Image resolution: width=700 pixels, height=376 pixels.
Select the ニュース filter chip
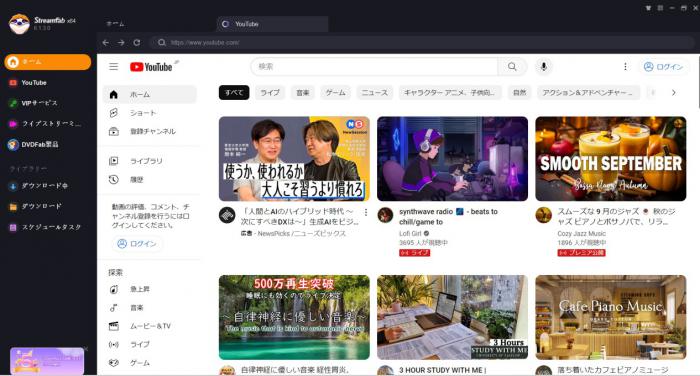pyautogui.click(x=375, y=92)
